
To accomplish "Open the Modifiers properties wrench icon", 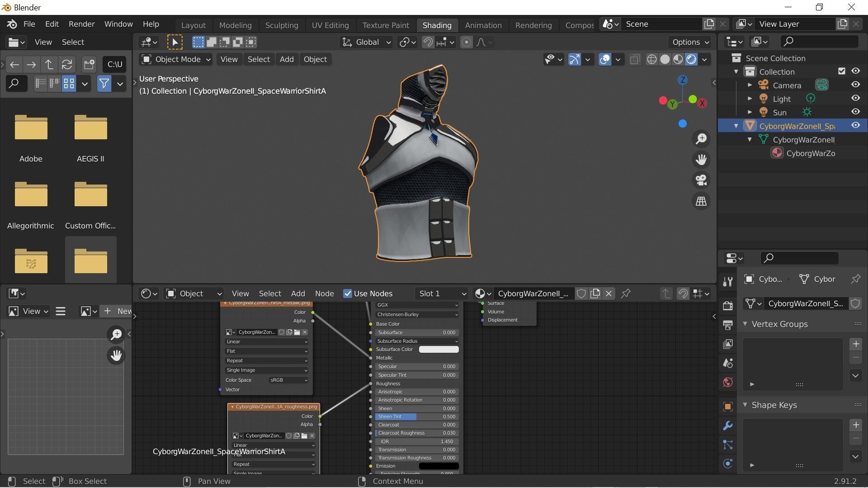I will (727, 426).
